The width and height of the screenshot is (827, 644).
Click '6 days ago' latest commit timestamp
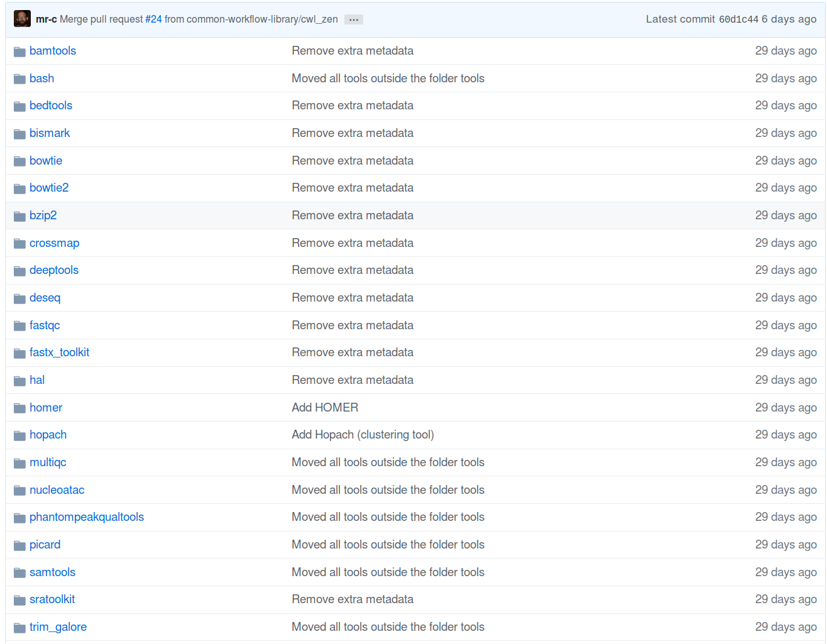coord(789,19)
